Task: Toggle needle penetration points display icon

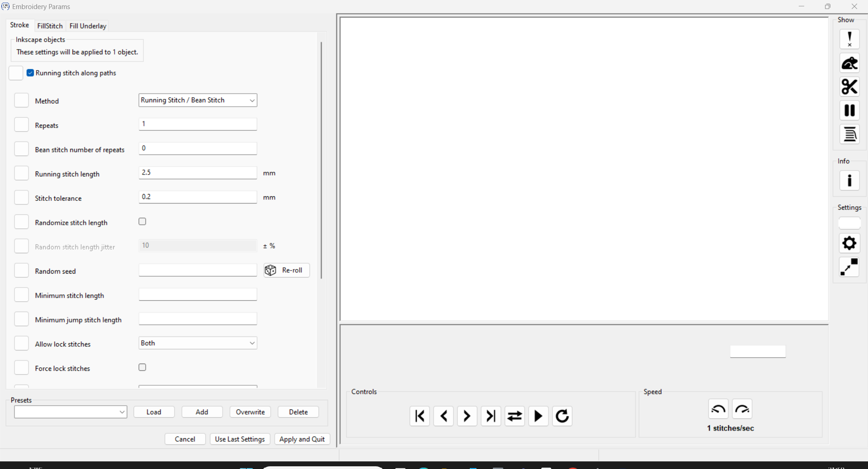Action: click(849, 39)
